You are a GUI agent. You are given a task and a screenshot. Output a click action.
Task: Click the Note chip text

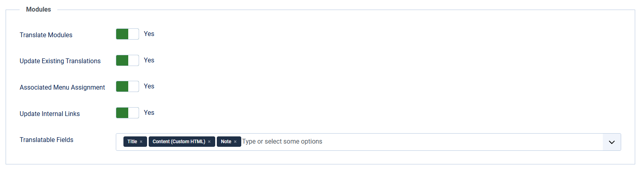click(226, 142)
